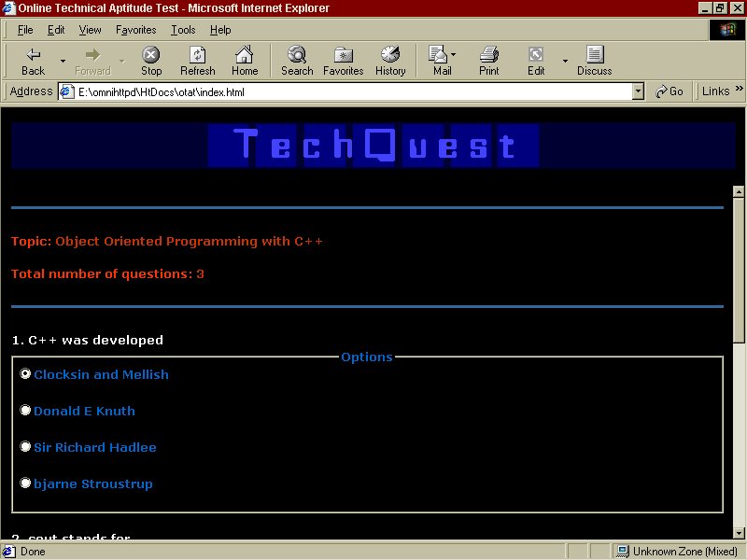Select the bjarne Stroustrup radio button
747x560 pixels.
pyautogui.click(x=25, y=483)
